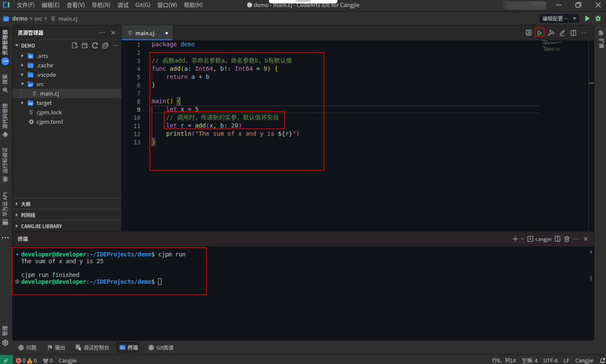Switch to the 问题 problems tab
Screen dimensions: 606x364
[27, 348]
